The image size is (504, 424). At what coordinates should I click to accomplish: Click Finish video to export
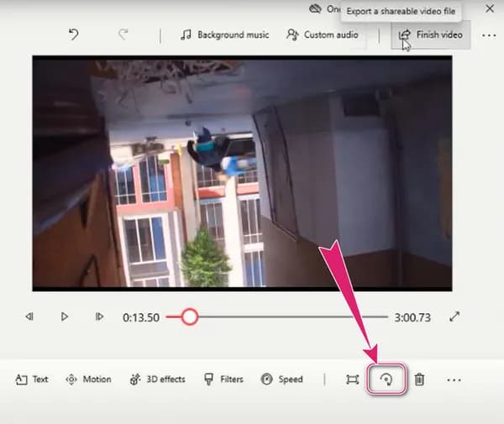click(430, 35)
